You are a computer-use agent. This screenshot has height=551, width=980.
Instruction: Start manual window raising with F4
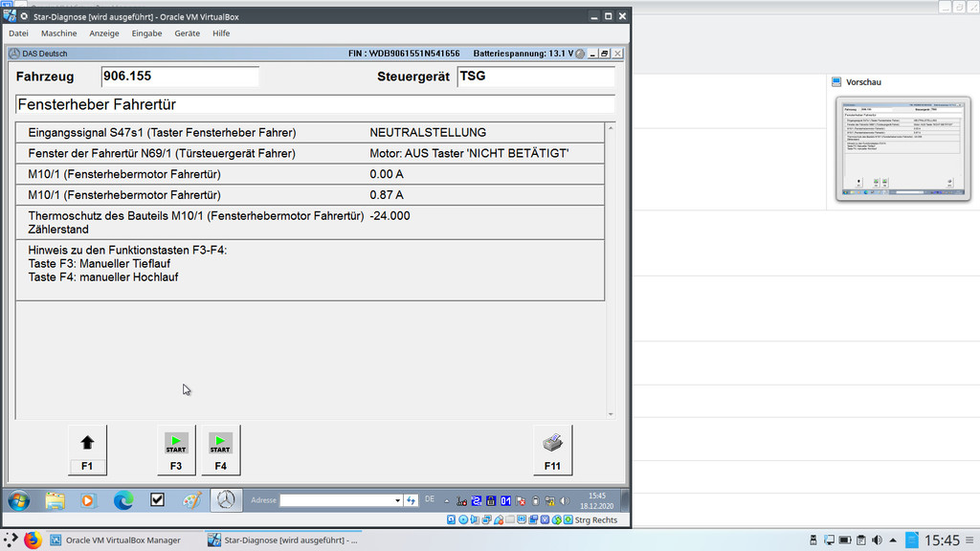[x=221, y=451]
